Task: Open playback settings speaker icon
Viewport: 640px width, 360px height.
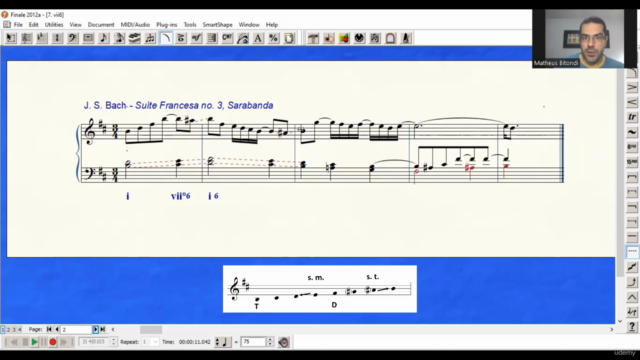Action: 283,342
